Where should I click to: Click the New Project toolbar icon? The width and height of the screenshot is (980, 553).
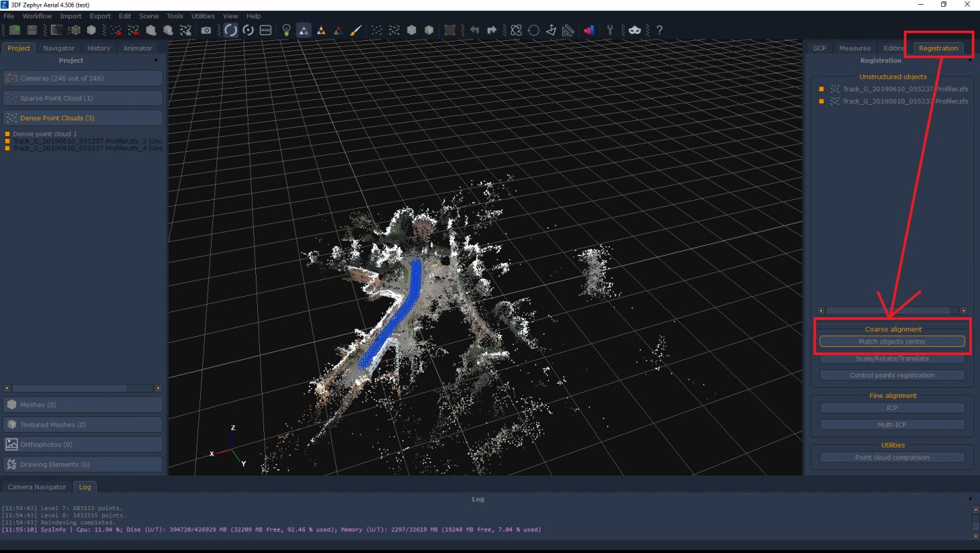(x=14, y=30)
